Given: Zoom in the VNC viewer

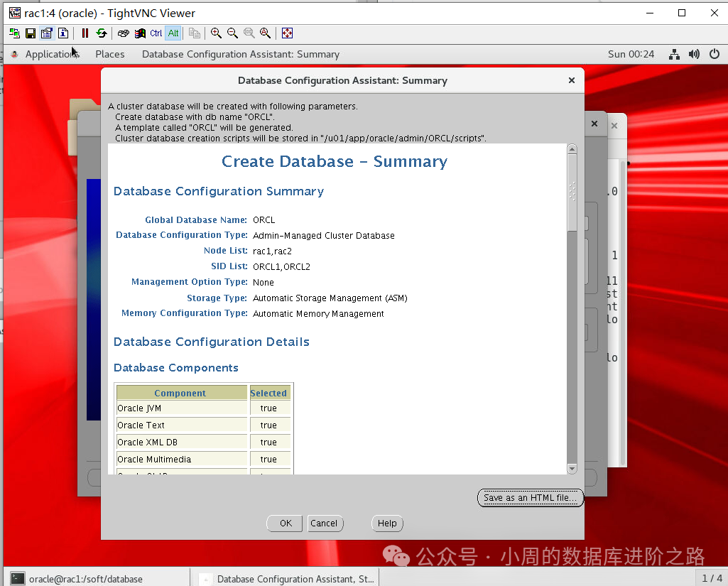Looking at the screenshot, I should [x=216, y=33].
